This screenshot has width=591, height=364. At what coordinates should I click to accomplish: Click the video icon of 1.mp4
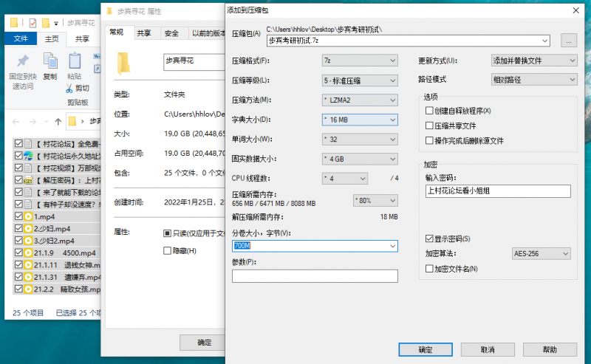click(x=28, y=217)
